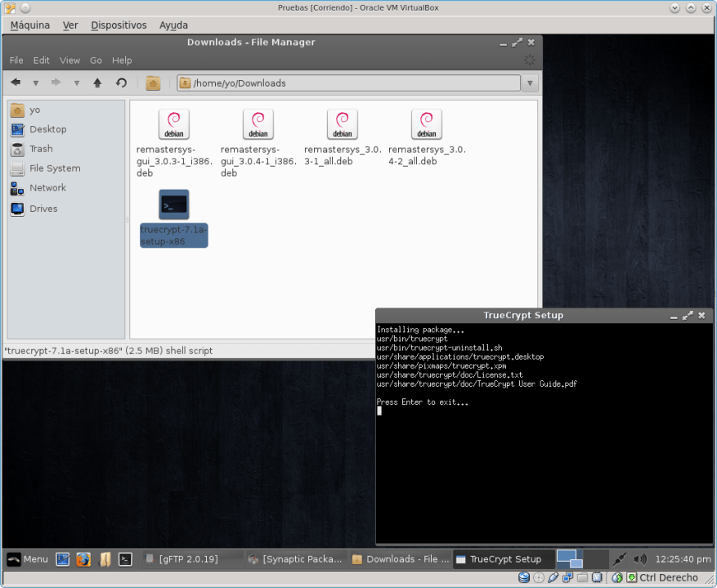Open the File menu in File Manager
This screenshot has height=588, width=717.
(x=16, y=60)
